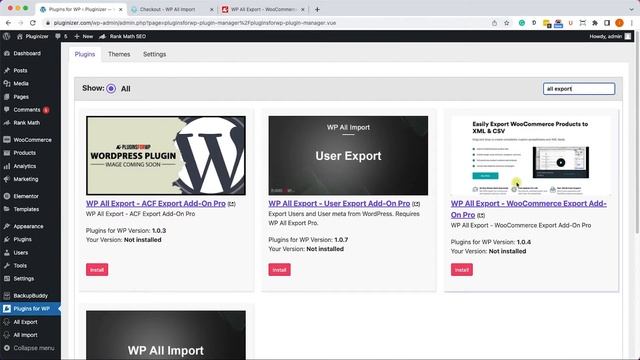Click the User Export thumbnail image

coord(348,156)
